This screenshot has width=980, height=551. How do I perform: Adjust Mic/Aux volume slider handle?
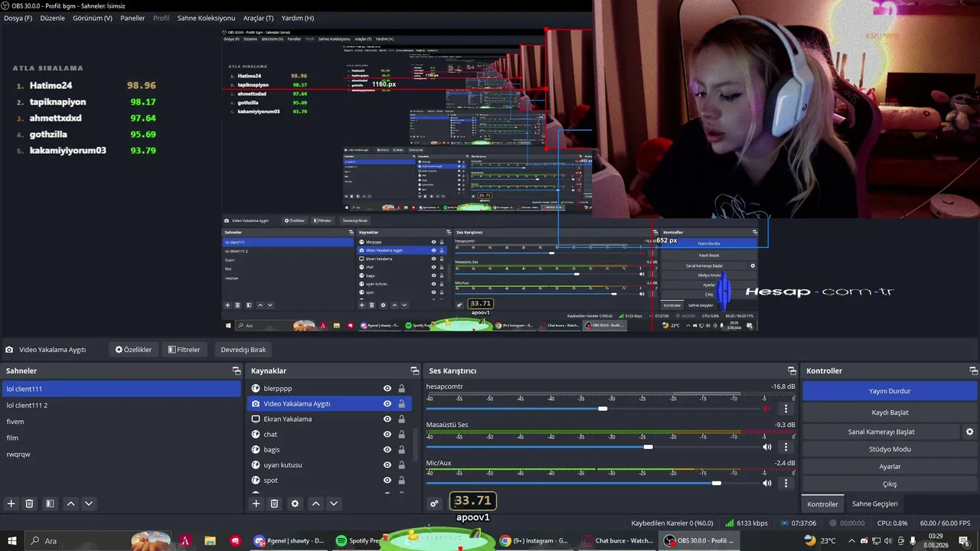tap(716, 484)
